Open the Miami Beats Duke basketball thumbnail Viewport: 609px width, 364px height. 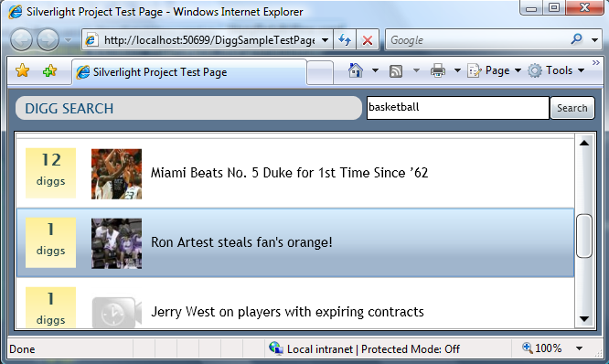(116, 174)
